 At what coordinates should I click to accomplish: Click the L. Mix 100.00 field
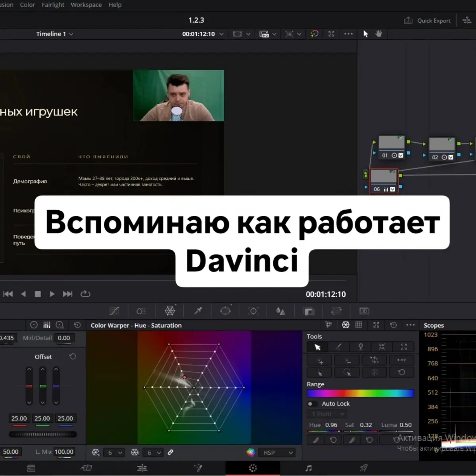tap(64, 452)
